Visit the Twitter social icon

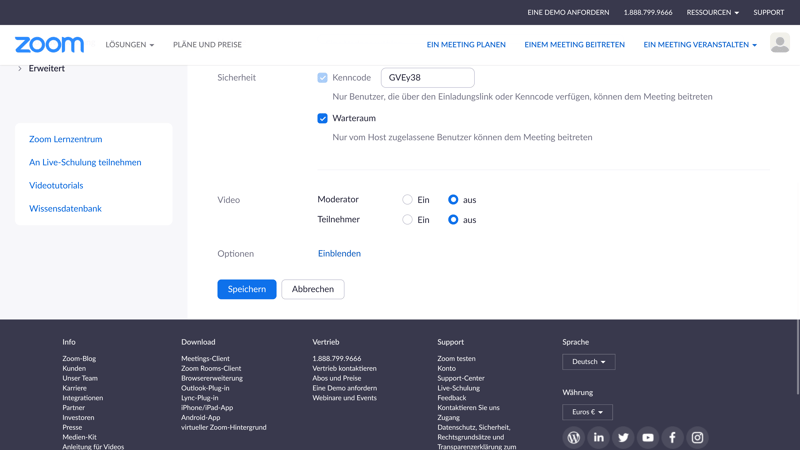tap(623, 437)
